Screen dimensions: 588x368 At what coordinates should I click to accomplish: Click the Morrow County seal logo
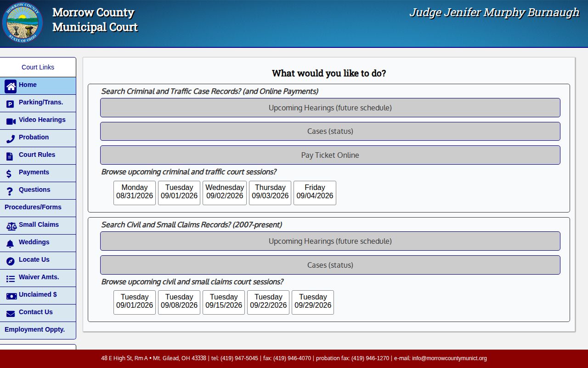23,23
